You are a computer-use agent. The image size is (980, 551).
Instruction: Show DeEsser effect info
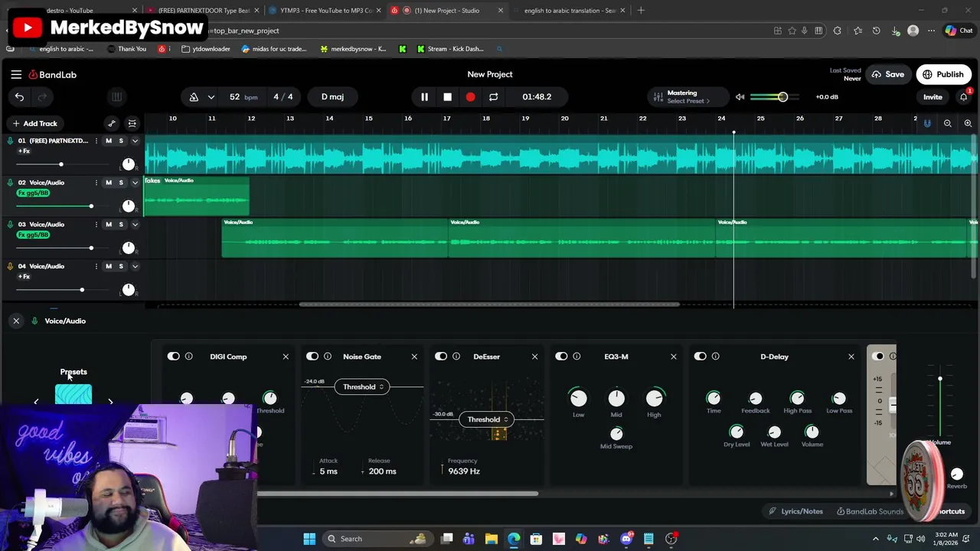(456, 356)
